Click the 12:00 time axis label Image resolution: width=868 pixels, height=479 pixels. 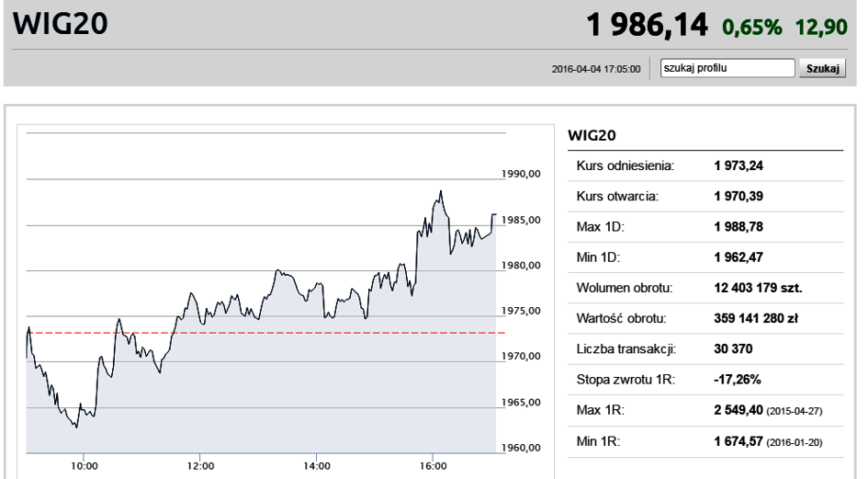pyautogui.click(x=200, y=466)
